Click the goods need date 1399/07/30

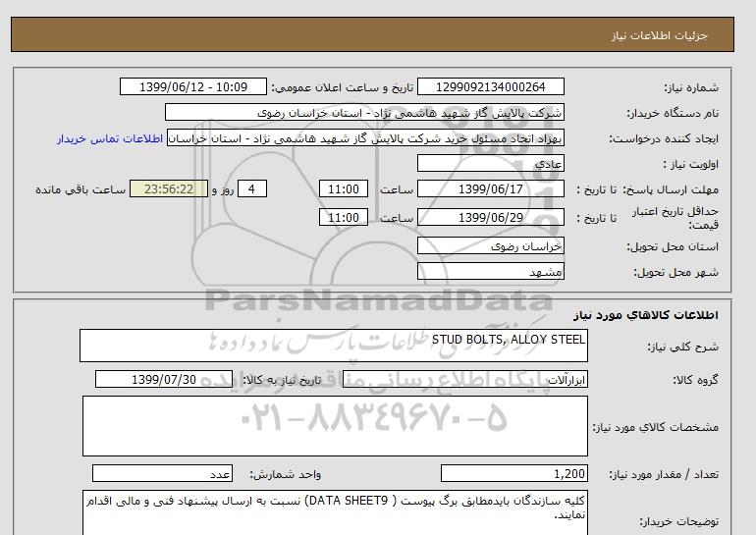click(x=164, y=379)
